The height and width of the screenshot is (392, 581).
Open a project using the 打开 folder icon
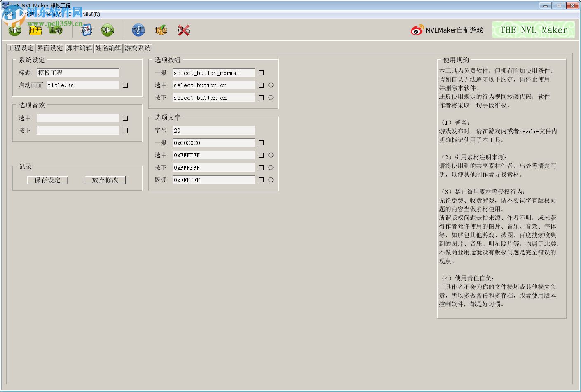(x=35, y=29)
